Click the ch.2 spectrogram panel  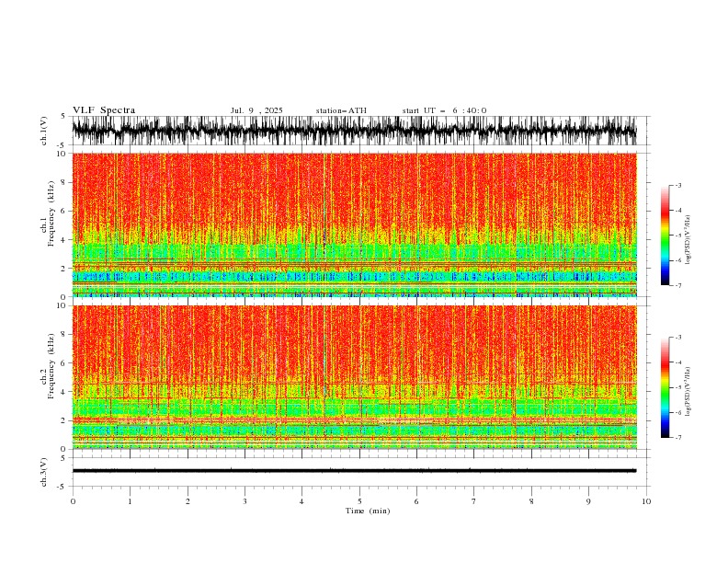354,377
